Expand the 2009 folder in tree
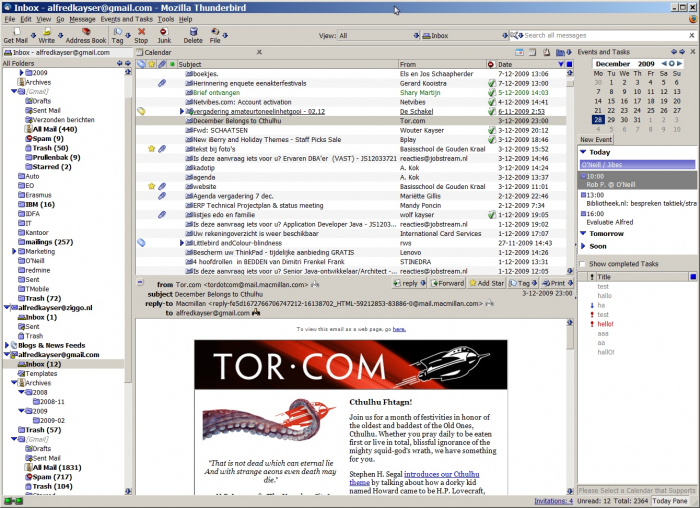700x508 pixels. click(21, 72)
